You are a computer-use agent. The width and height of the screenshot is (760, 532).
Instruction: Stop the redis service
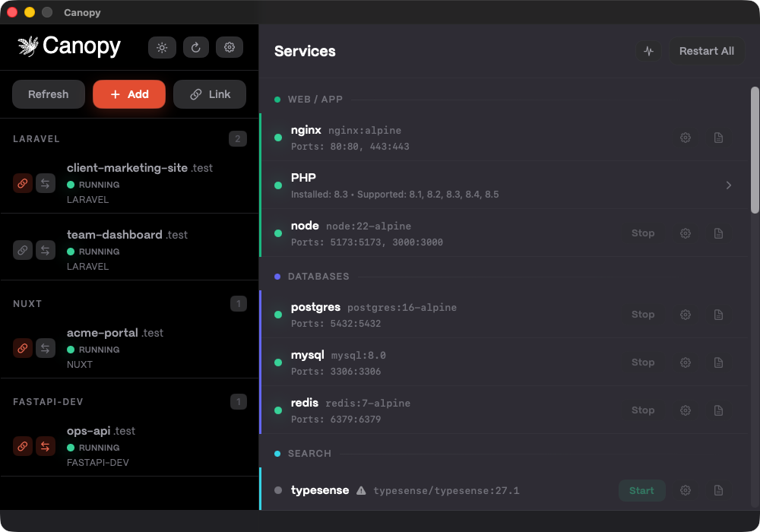643,410
